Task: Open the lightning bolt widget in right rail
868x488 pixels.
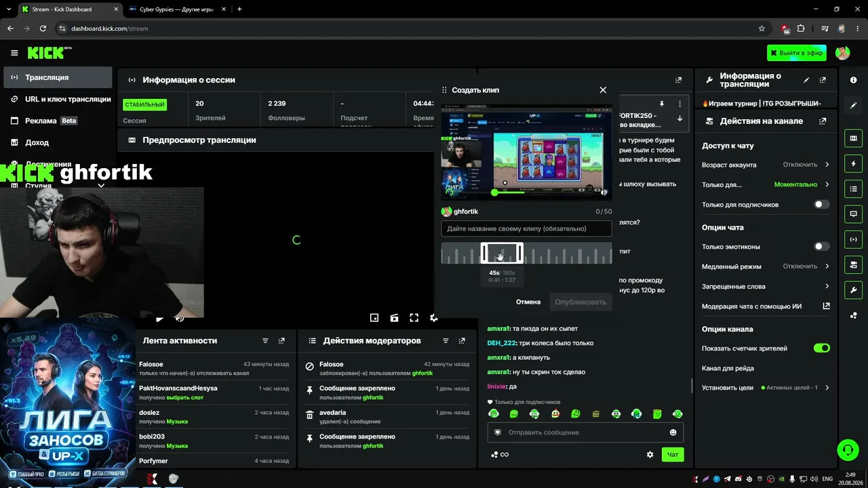Action: (853, 163)
